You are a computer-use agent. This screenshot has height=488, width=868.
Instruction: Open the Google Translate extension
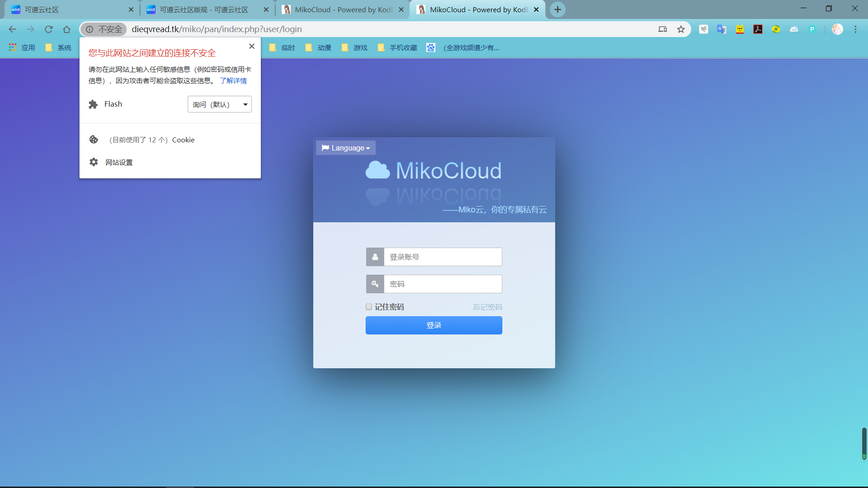(x=722, y=29)
